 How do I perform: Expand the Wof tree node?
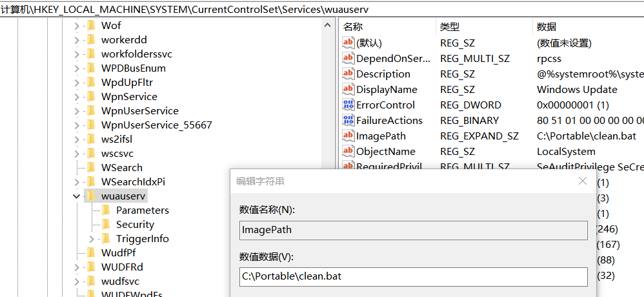coord(76,26)
